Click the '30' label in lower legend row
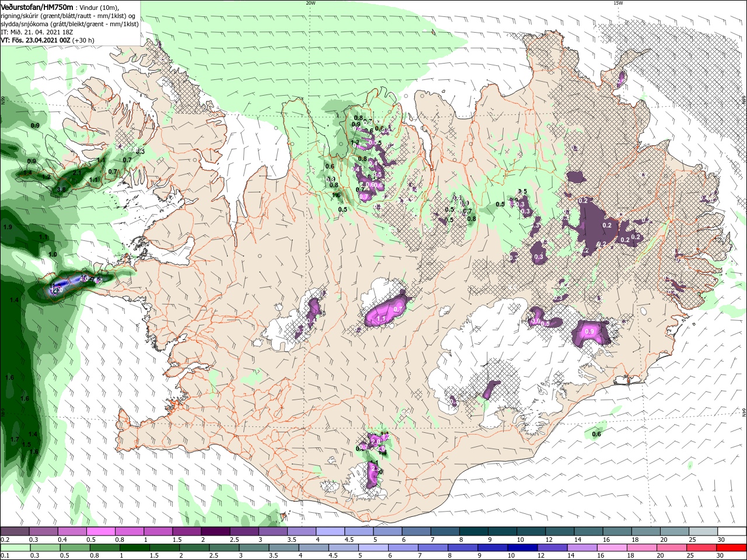747x560 pixels. [x=720, y=555]
